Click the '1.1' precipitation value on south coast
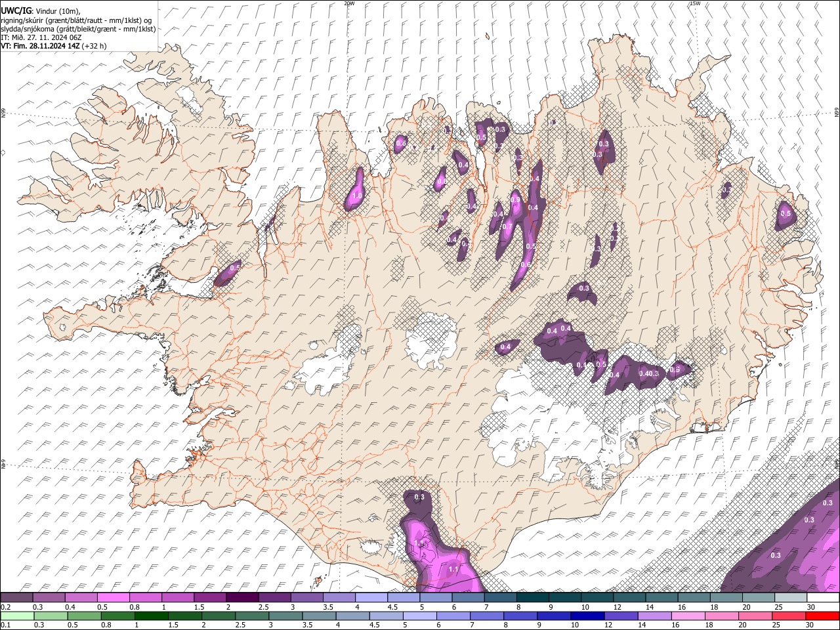840x630 pixels. tap(453, 570)
